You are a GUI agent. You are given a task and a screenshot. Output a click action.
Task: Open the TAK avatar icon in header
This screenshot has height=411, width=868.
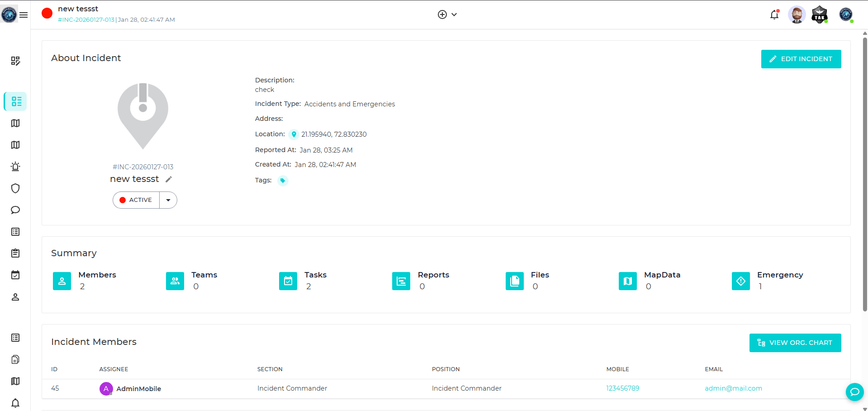(x=819, y=14)
